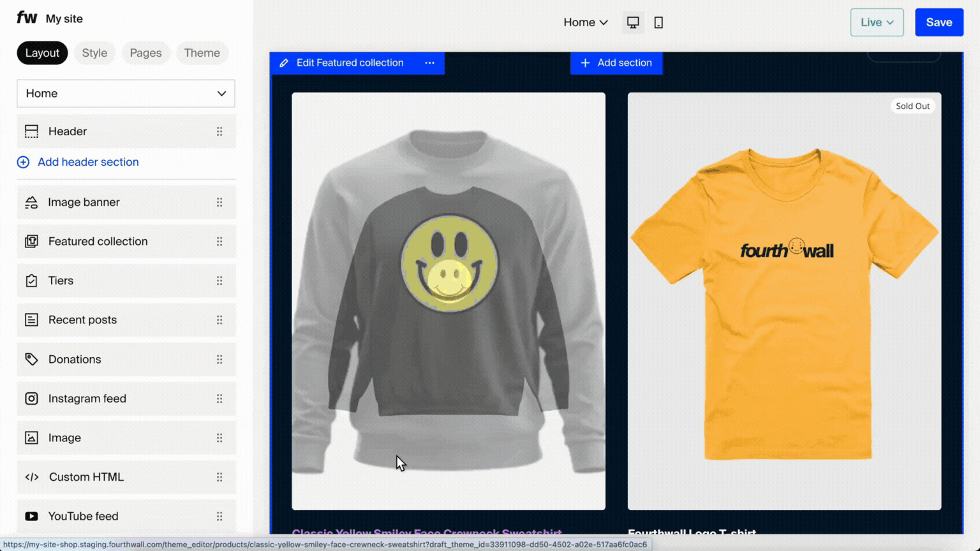The width and height of the screenshot is (980, 551).
Task: Open the Home page selector dropdown
Action: click(x=126, y=93)
